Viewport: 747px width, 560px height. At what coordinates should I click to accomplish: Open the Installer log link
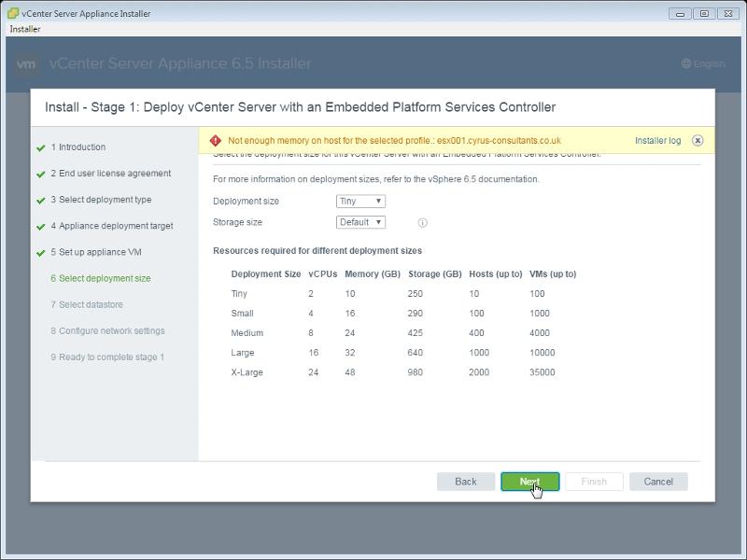tap(658, 141)
